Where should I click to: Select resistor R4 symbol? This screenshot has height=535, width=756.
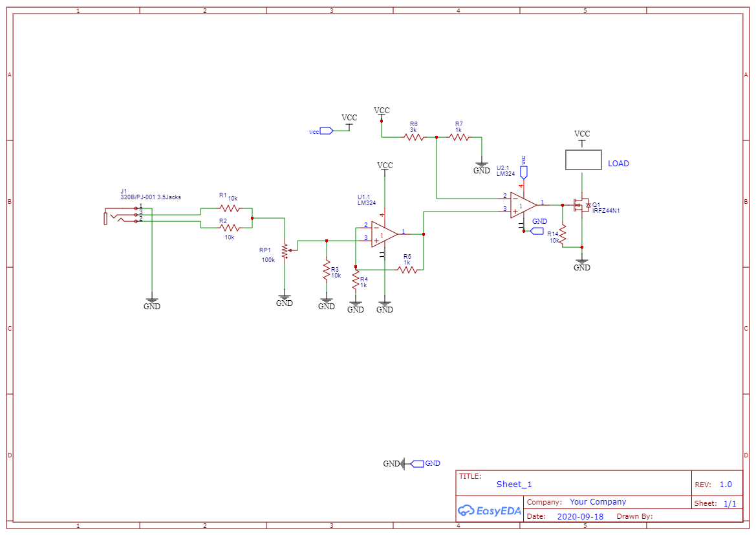[x=356, y=280]
